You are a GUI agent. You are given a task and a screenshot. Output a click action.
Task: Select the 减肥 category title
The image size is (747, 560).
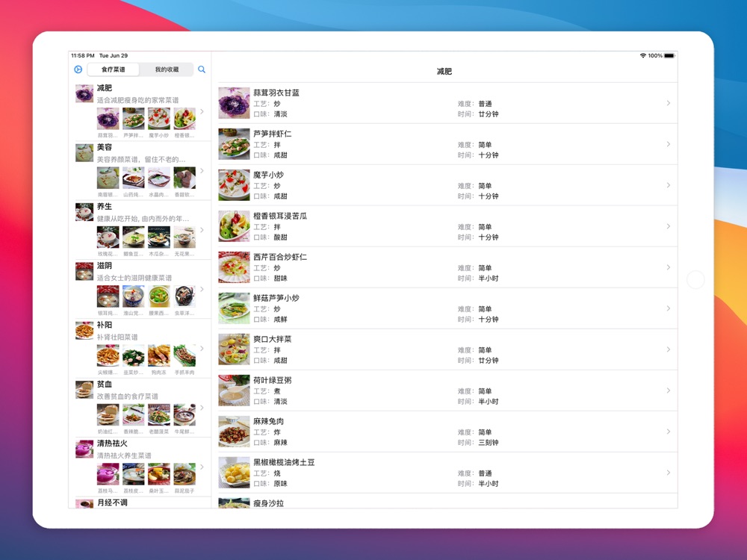[105, 88]
